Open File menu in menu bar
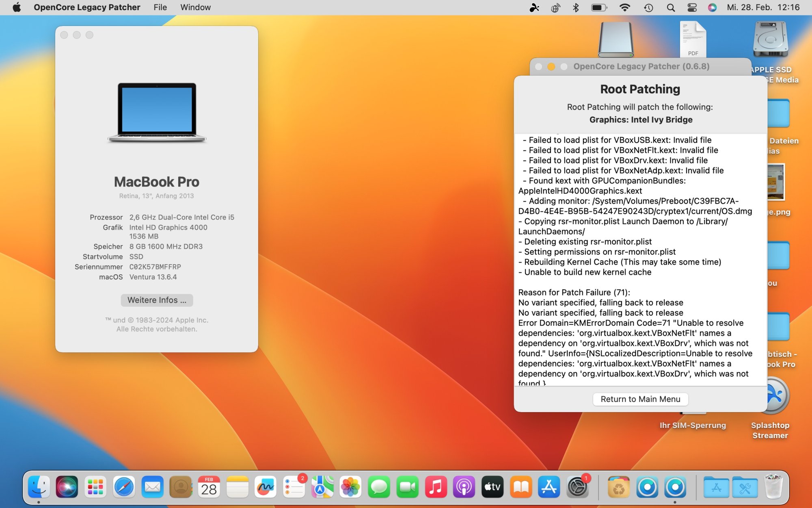The width and height of the screenshot is (812, 508). click(160, 7)
